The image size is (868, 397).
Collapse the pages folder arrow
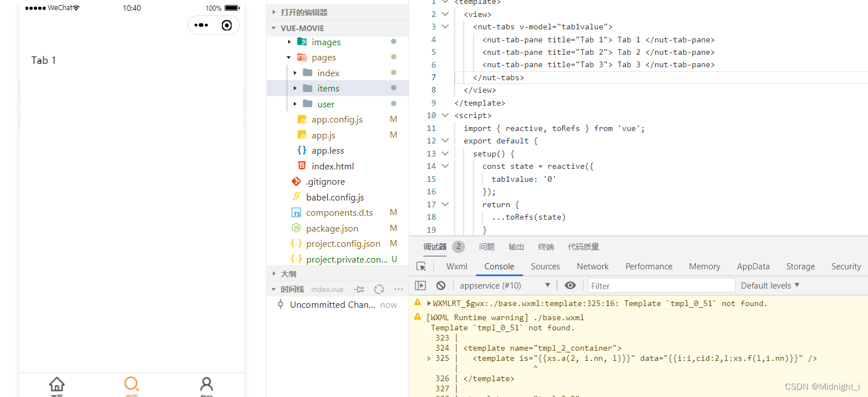coord(289,57)
